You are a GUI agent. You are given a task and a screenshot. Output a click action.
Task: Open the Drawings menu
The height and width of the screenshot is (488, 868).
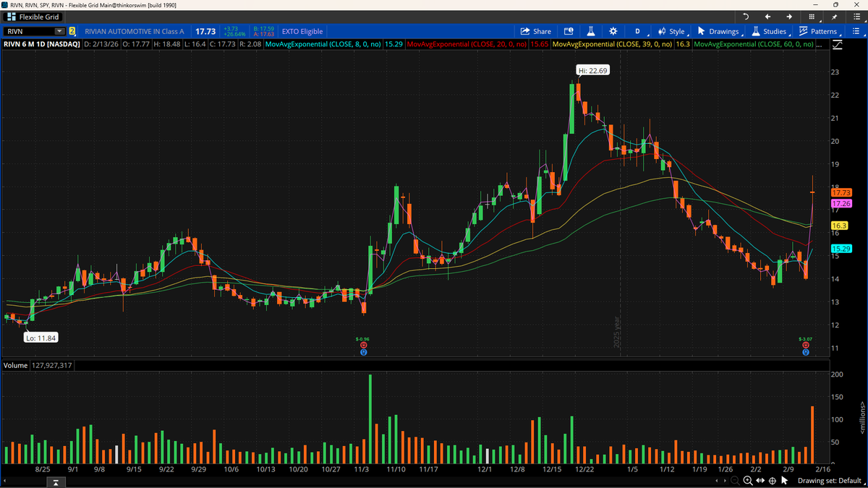(718, 31)
